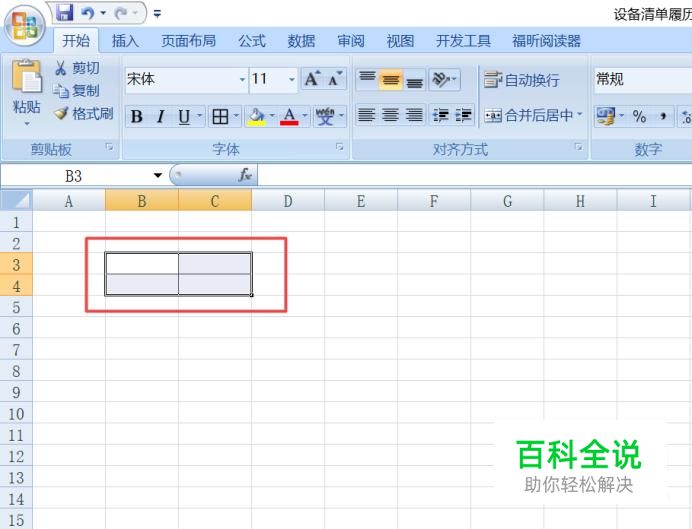Click the select-all corner triangle
Viewport: 692px width, 529px height.
pyautogui.click(x=17, y=200)
